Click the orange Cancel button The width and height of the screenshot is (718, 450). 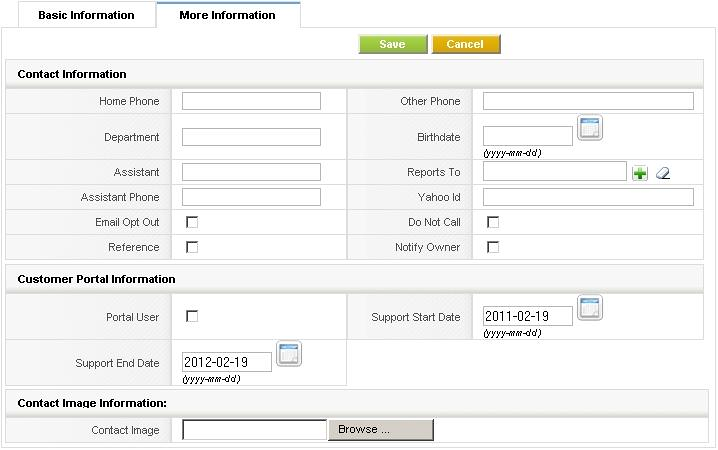[x=466, y=44]
